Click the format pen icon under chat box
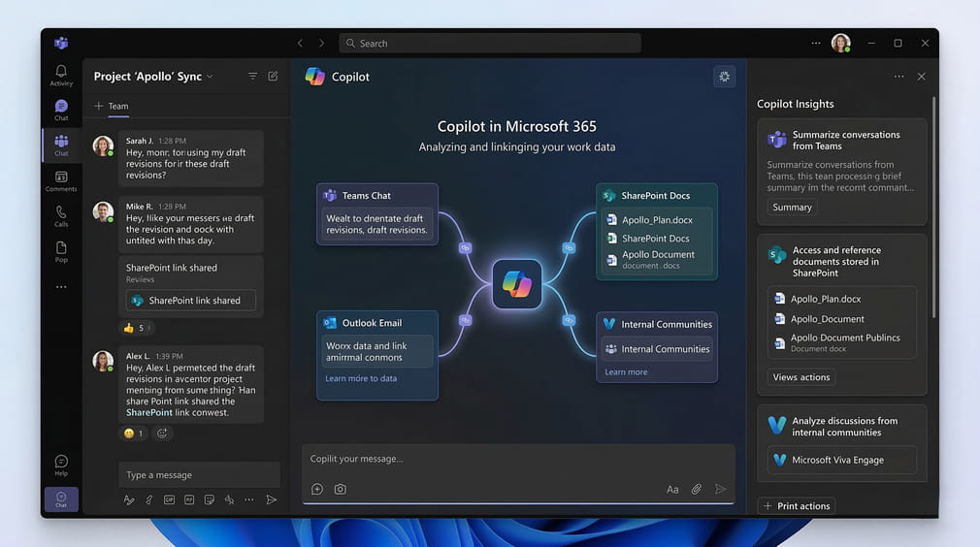 (129, 499)
